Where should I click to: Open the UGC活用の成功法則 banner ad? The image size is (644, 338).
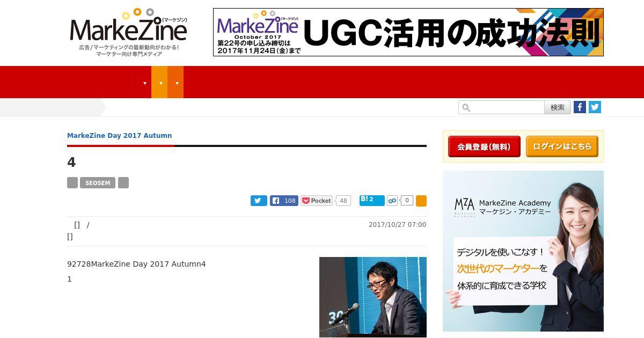coord(408,32)
